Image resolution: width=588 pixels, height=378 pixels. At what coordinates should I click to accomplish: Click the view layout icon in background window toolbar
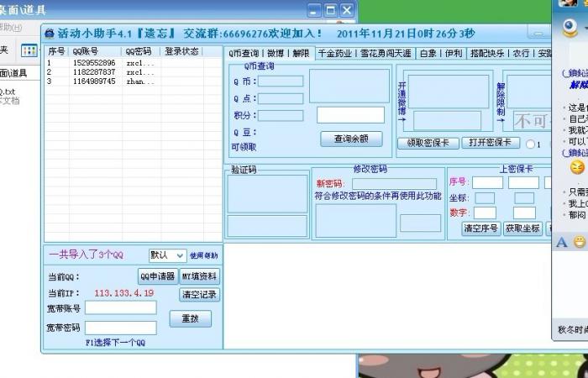(x=29, y=50)
